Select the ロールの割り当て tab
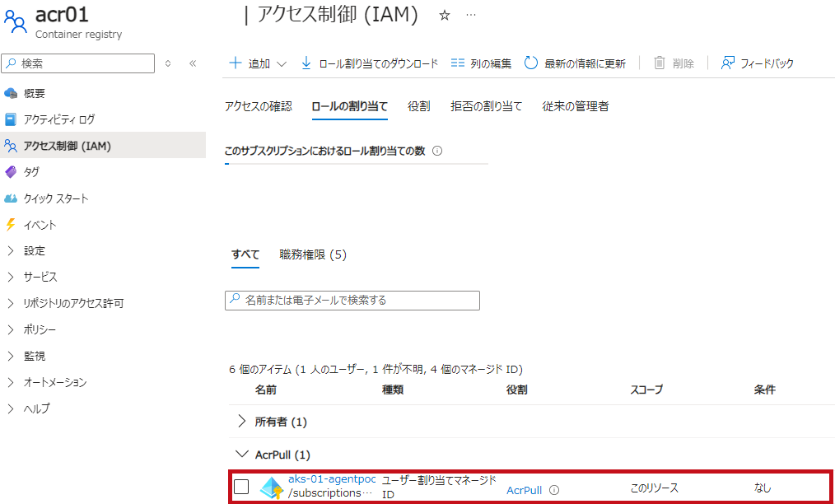The width and height of the screenshot is (835, 504). 349,106
